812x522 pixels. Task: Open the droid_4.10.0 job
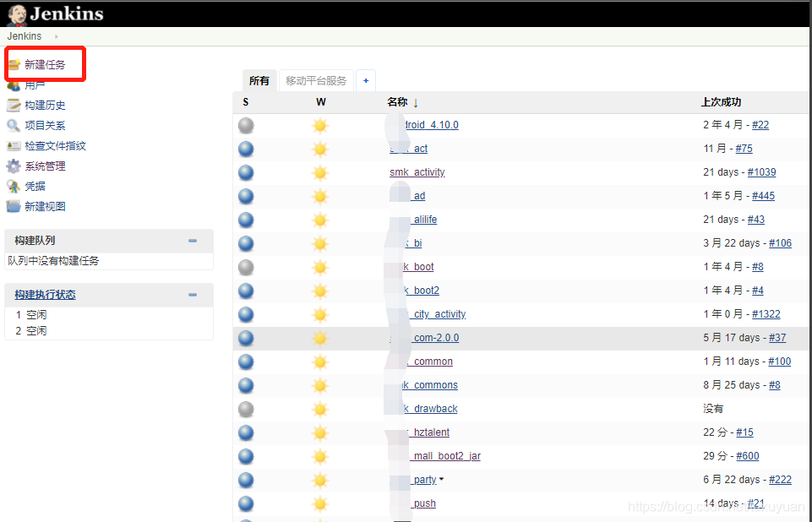pyautogui.click(x=431, y=125)
